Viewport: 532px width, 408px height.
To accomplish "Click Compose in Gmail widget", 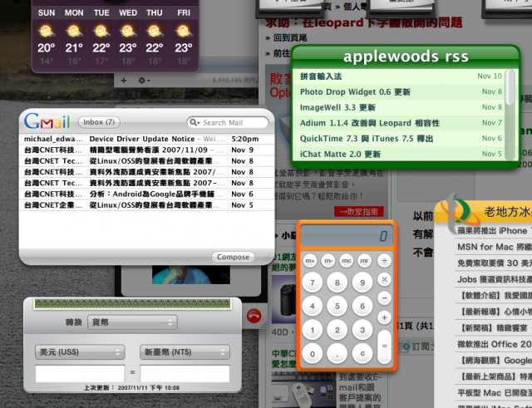I will 233,257.
